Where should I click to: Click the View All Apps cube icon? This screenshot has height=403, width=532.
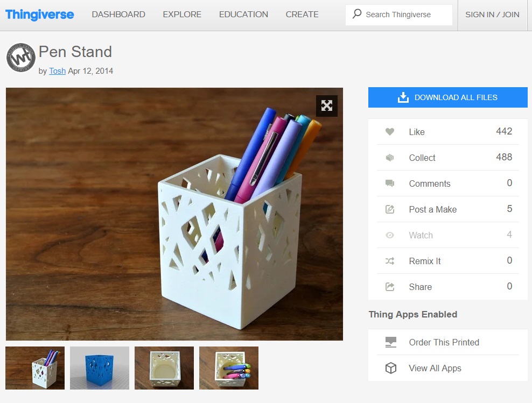coord(391,367)
